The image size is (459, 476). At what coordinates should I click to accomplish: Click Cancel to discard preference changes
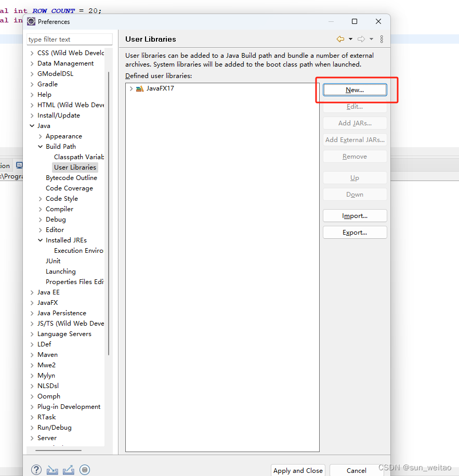pyautogui.click(x=357, y=470)
